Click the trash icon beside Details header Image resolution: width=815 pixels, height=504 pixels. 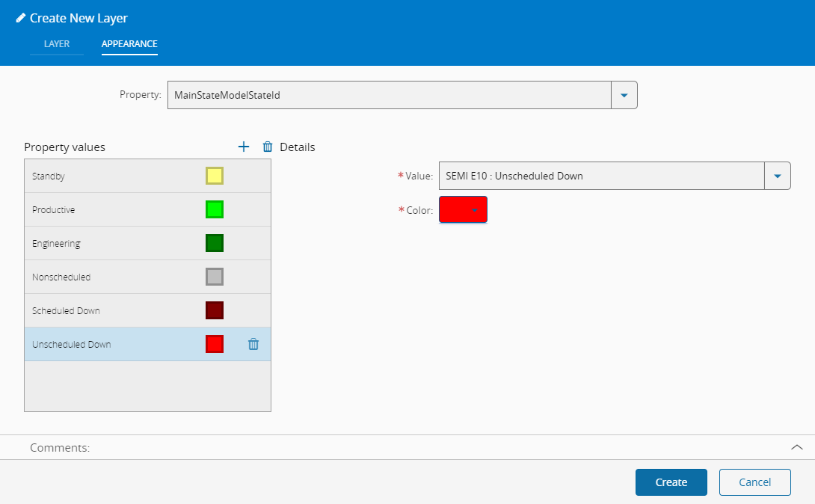[268, 147]
